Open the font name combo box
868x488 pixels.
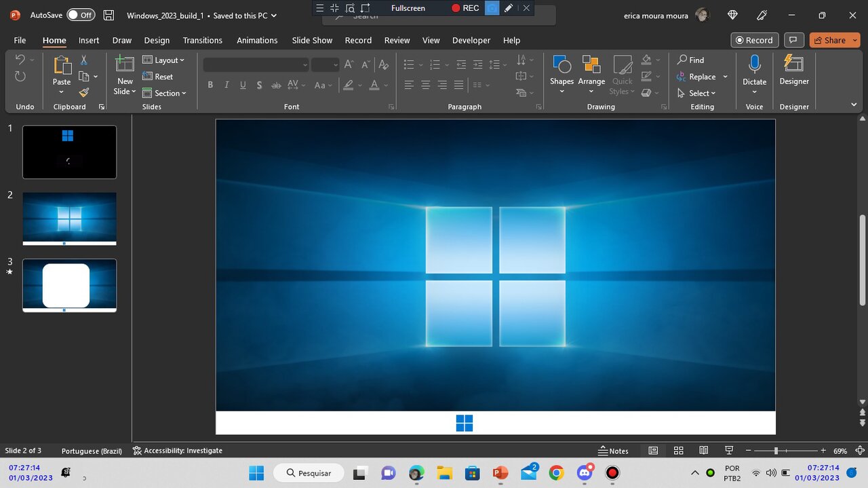point(256,65)
